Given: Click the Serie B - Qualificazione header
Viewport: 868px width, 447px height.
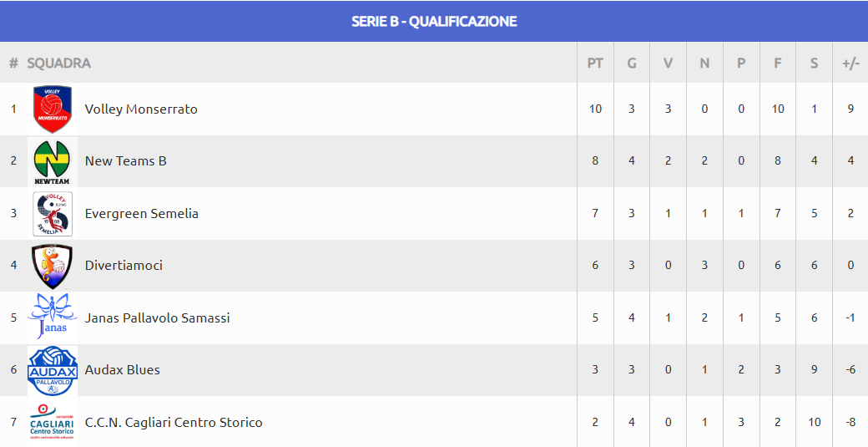Looking at the screenshot, I should [434, 21].
